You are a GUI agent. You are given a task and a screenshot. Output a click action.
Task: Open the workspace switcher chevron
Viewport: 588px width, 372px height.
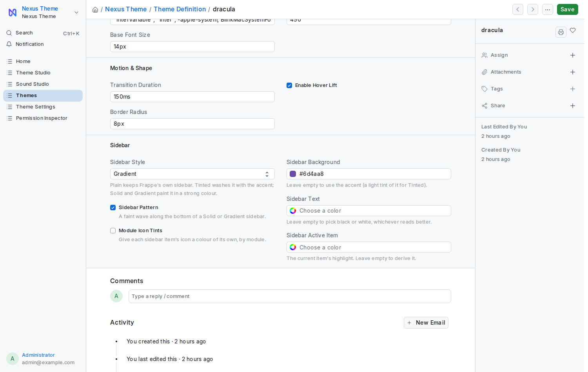(x=76, y=13)
